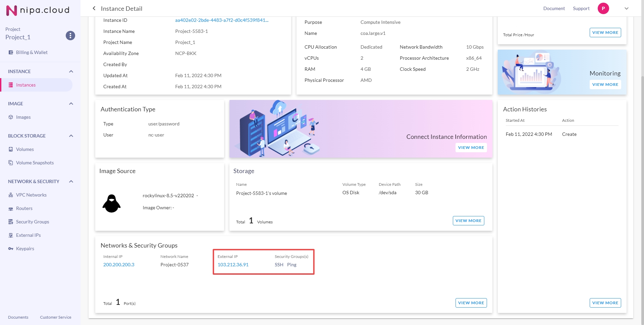This screenshot has height=325, width=644.
Task: Collapse the BLOCK STORAGE section
Action: click(71, 136)
